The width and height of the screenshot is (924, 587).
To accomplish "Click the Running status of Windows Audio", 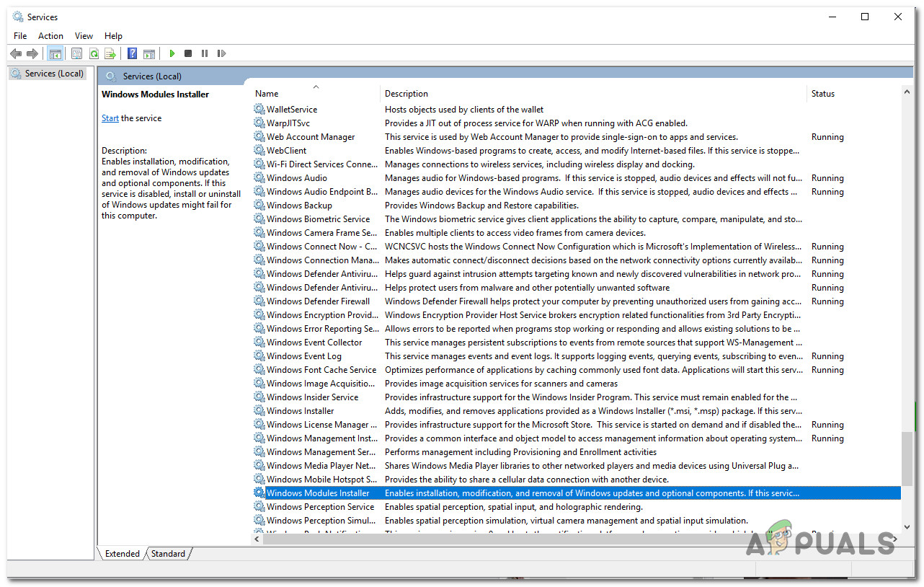I will pyautogui.click(x=827, y=178).
